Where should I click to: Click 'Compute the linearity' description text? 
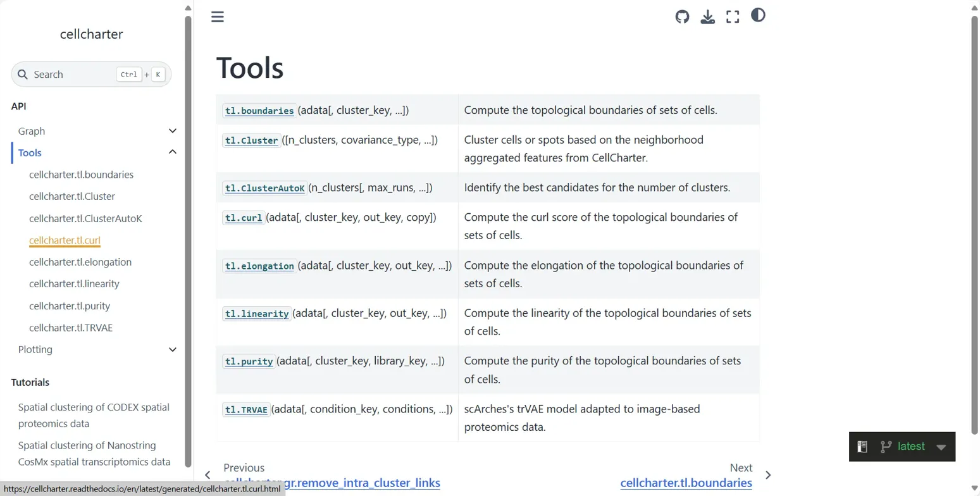coord(608,322)
